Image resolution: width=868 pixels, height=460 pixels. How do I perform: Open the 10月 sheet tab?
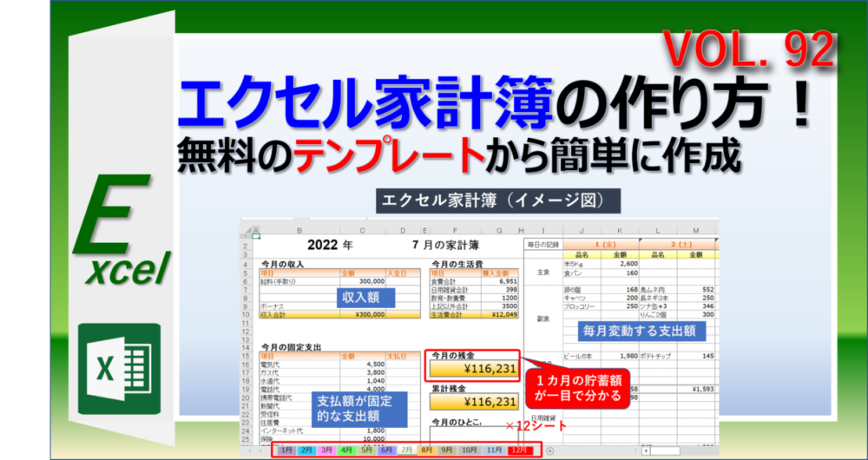[x=469, y=450]
